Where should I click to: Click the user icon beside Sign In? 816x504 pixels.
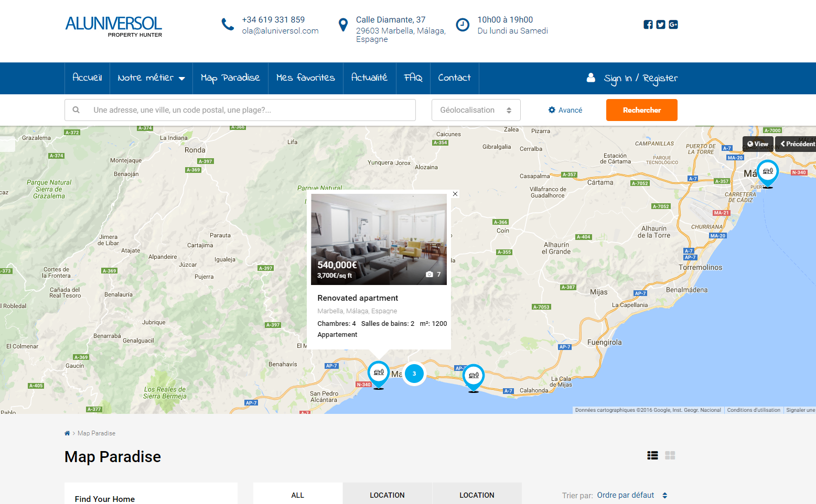590,78
